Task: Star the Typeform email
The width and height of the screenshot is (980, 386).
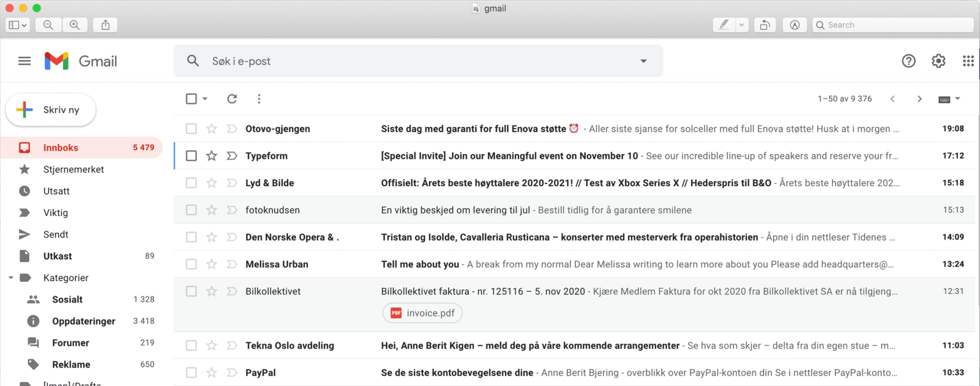Action: tap(212, 156)
